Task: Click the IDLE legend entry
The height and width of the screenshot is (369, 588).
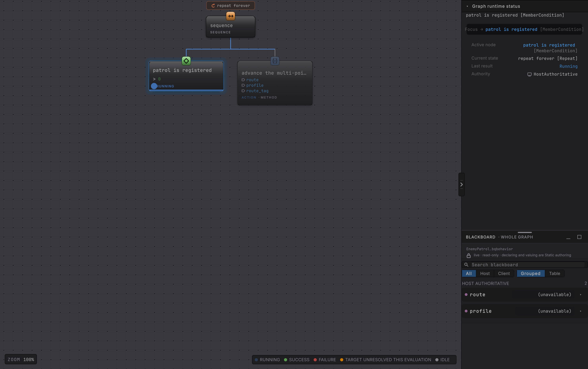Action: pos(442,360)
